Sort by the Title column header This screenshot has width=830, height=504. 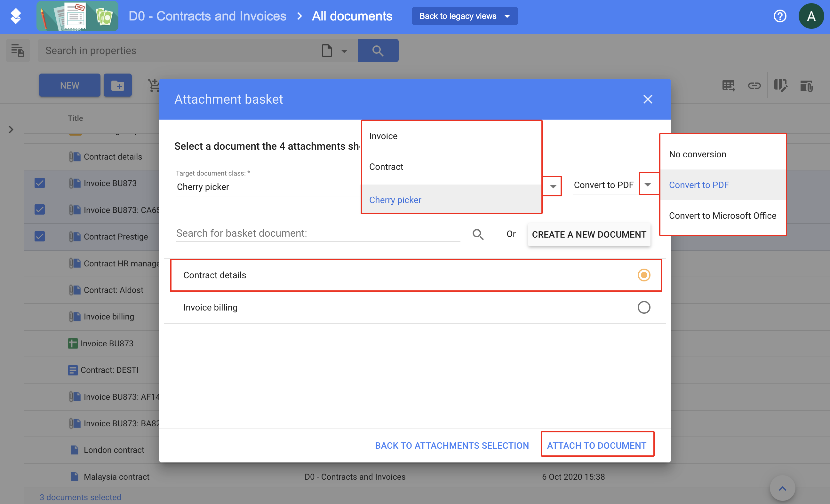[x=75, y=118]
